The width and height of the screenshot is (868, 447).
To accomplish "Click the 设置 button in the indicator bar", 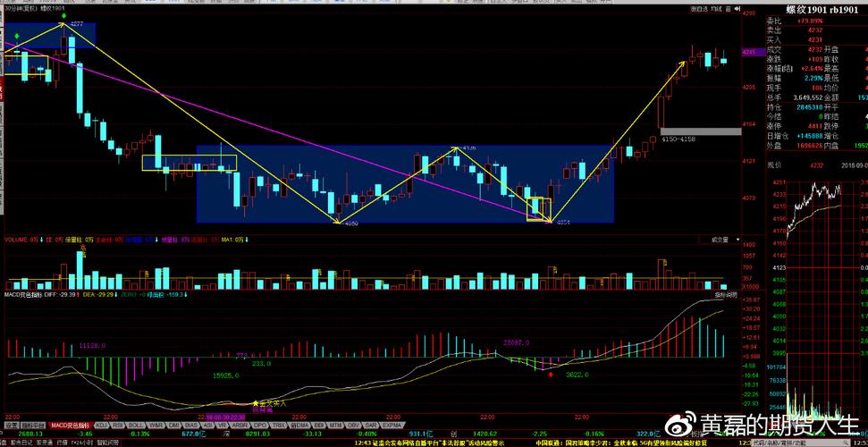I will (11, 426).
